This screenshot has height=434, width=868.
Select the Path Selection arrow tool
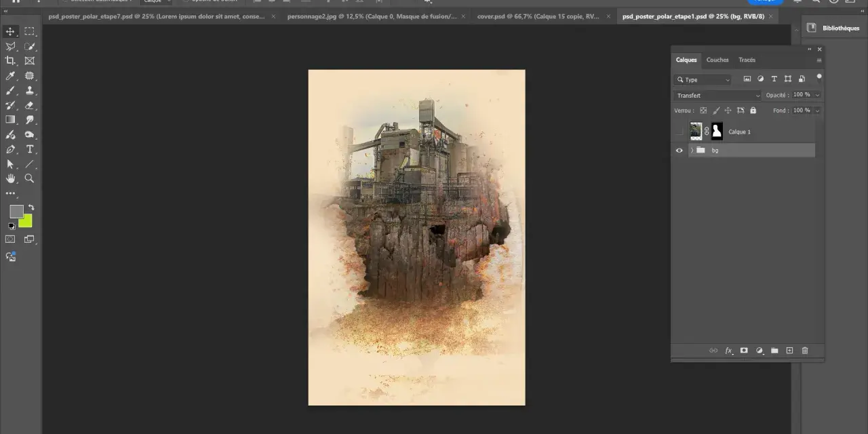[x=10, y=164]
